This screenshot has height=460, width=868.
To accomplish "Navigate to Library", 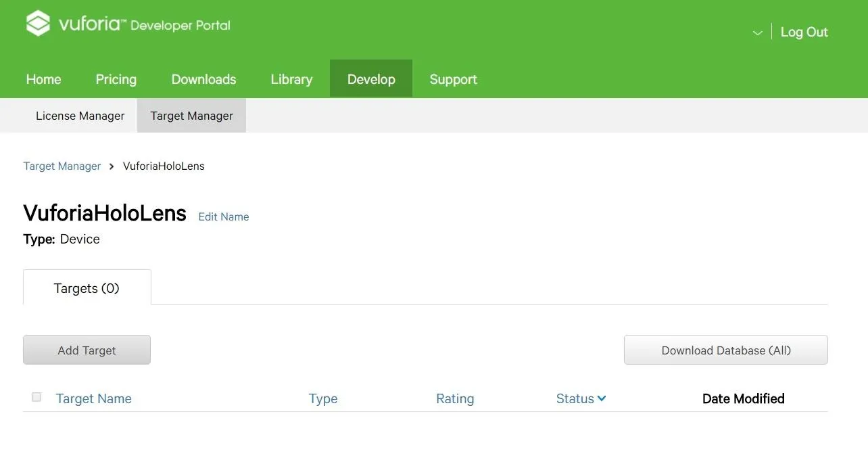I will click(x=291, y=79).
